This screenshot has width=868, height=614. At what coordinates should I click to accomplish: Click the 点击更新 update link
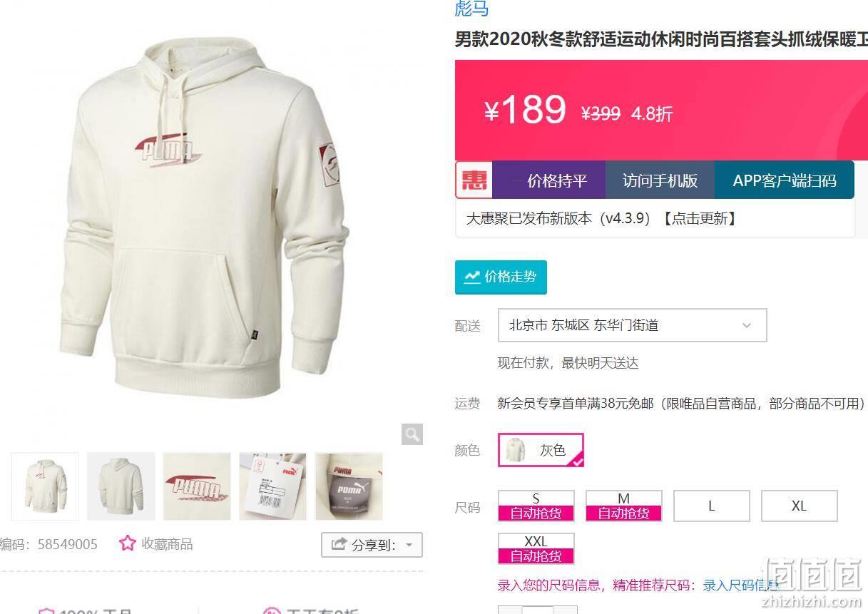tap(699, 218)
